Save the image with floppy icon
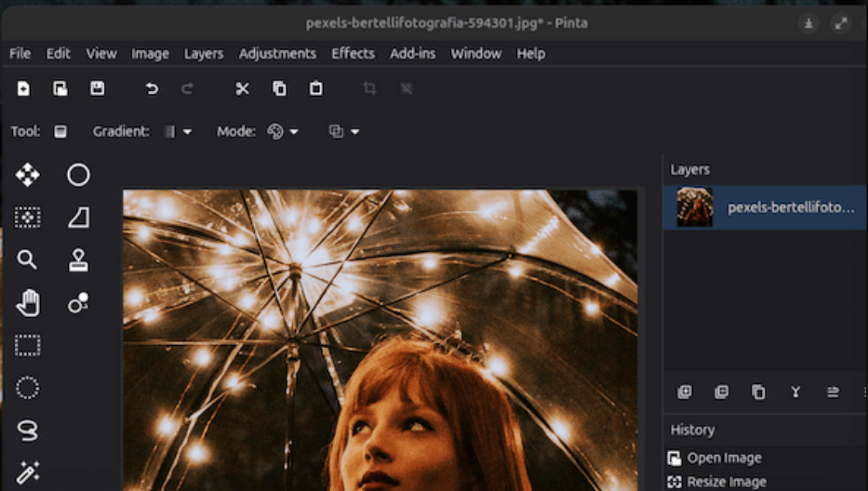The image size is (868, 491). (x=97, y=88)
